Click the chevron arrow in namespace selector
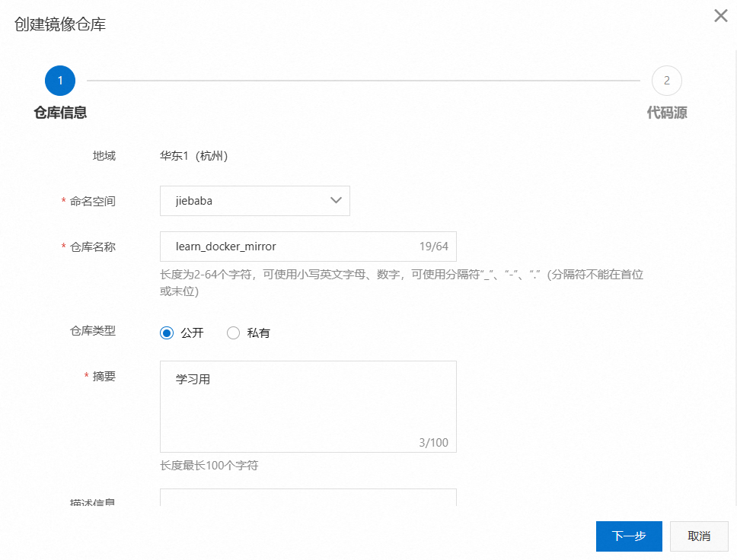Screen dimensions: 737x560 click(336, 201)
